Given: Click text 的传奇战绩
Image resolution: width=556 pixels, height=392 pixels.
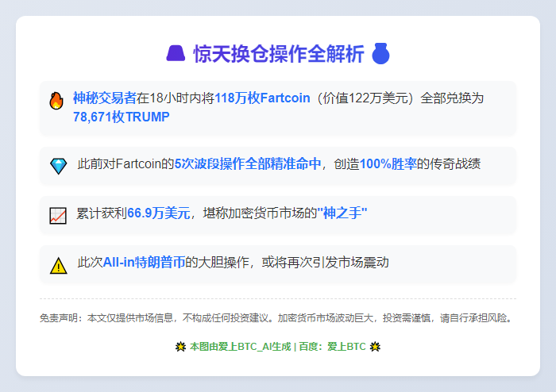Looking at the screenshot, I should (449, 163).
